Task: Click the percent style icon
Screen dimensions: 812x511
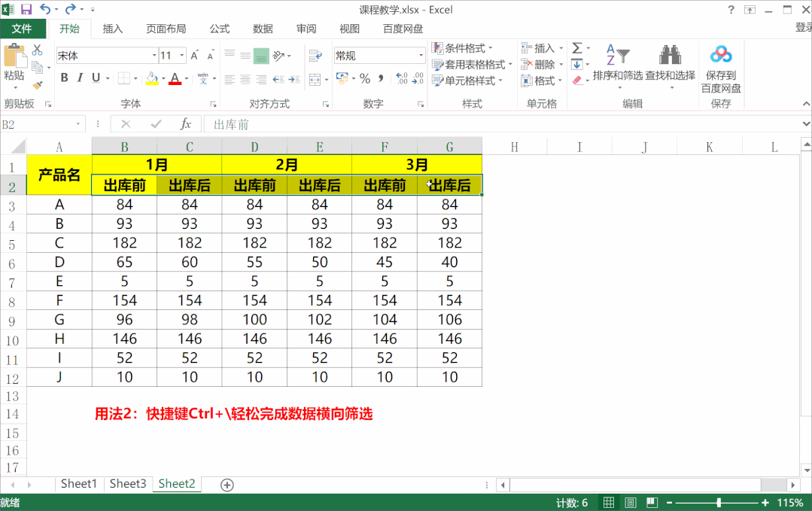Action: (365, 78)
